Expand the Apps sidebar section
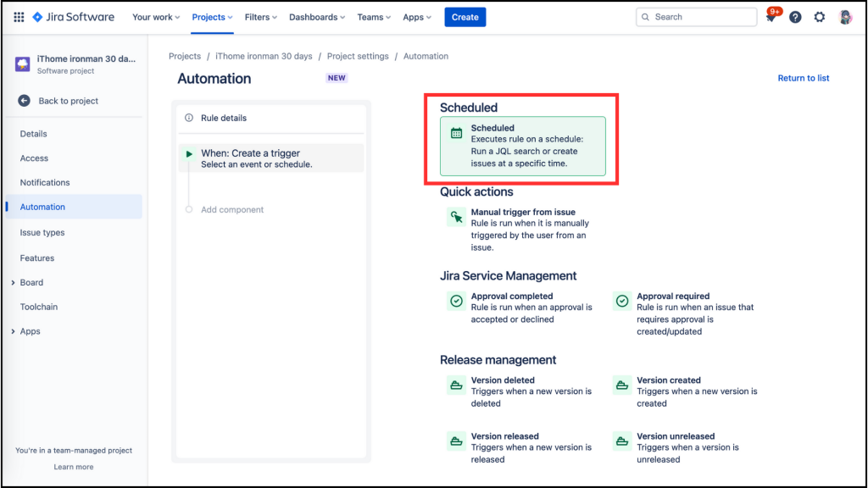 pos(14,331)
